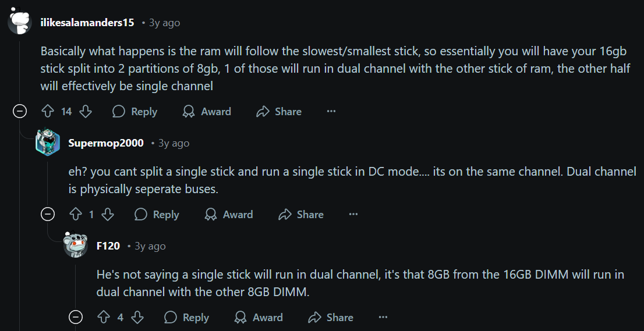Click F120's avatar icon
644x331 pixels.
[x=76, y=246]
